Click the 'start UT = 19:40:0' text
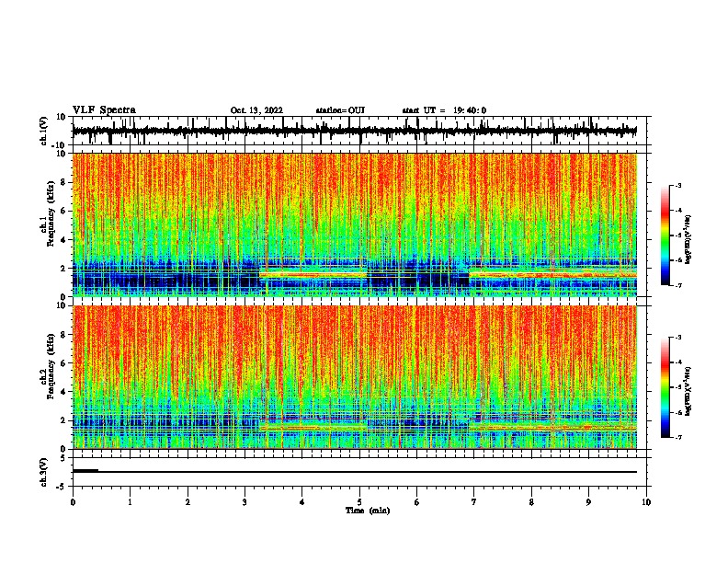Screen dimensions: 728x563 point(444,110)
